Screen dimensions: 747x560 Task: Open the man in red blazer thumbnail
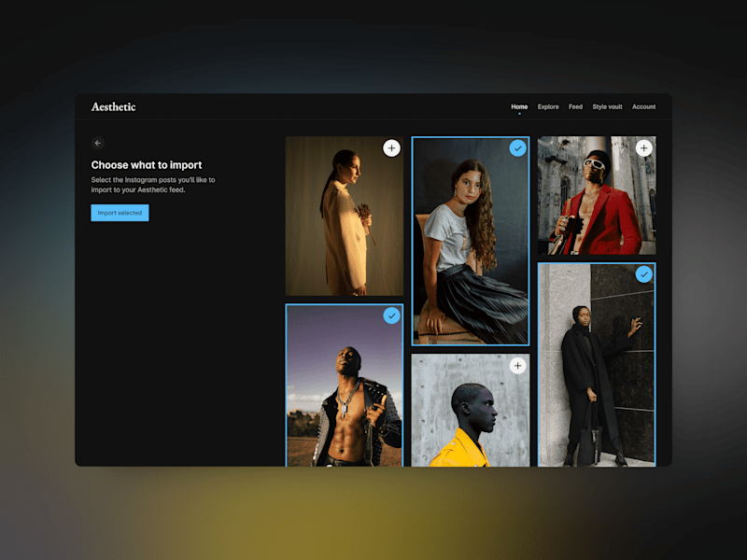click(597, 195)
